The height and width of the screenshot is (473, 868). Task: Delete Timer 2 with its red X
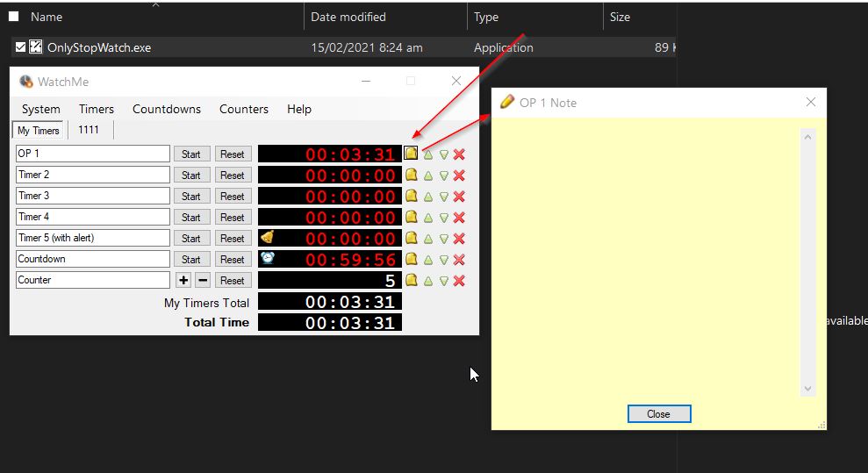[x=459, y=176]
